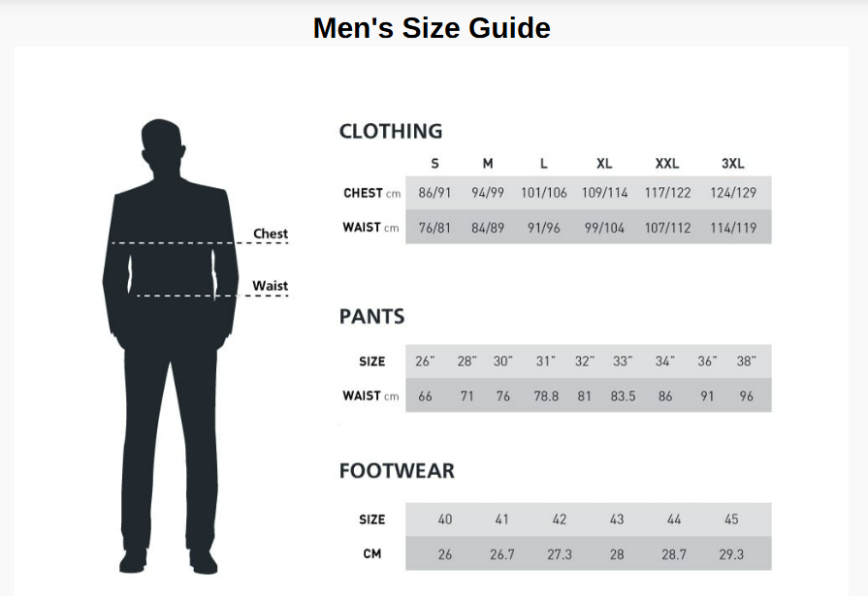Choose the 38" pants size

(x=746, y=361)
